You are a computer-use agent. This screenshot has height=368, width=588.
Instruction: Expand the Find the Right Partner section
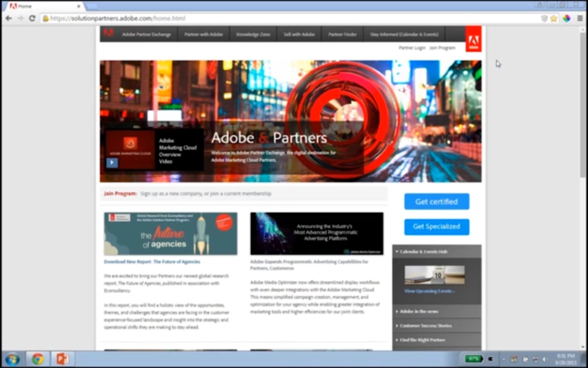pos(437,340)
